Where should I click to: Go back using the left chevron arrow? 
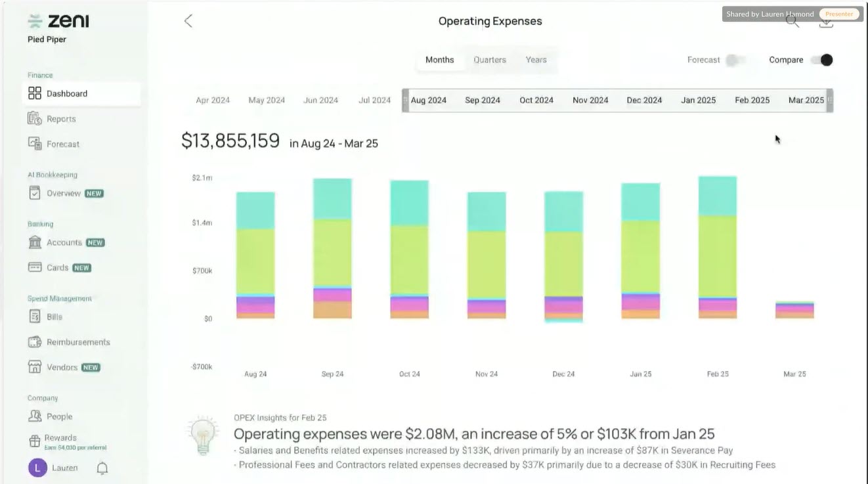[x=188, y=21]
